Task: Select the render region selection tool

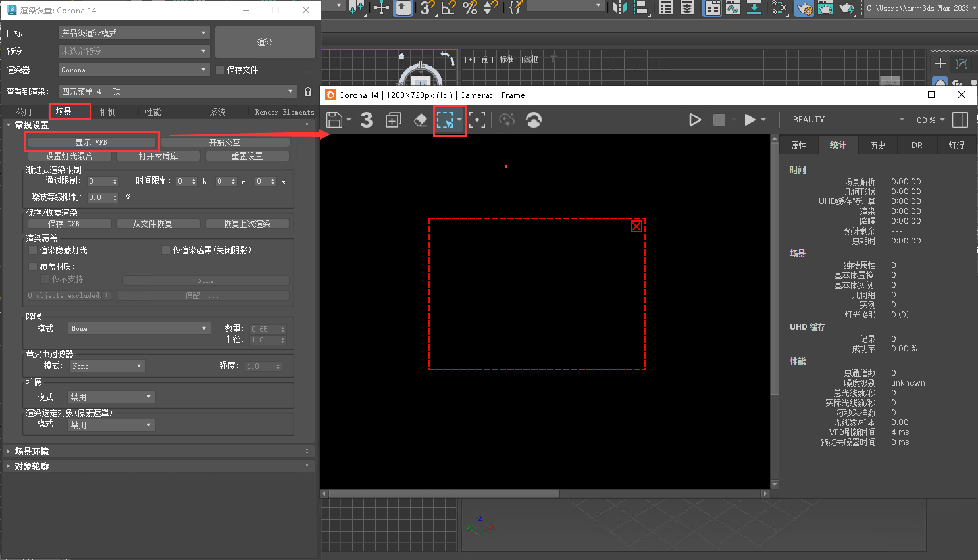Action: (446, 120)
